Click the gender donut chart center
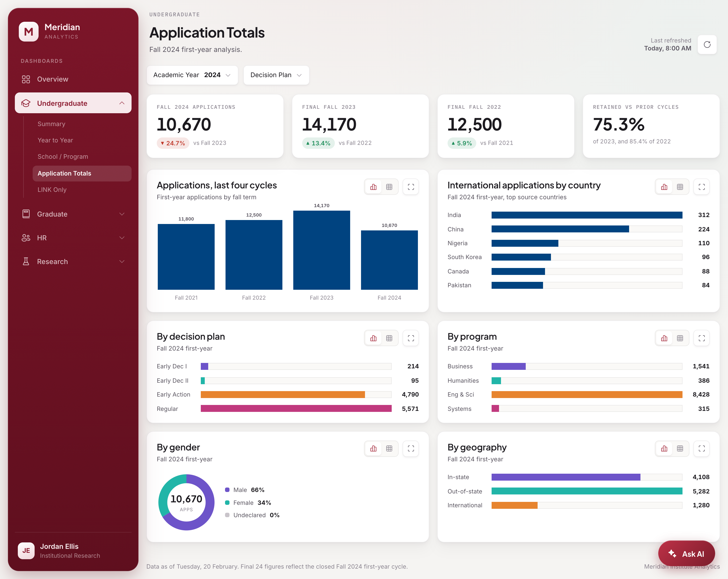The width and height of the screenshot is (728, 579). (186, 502)
